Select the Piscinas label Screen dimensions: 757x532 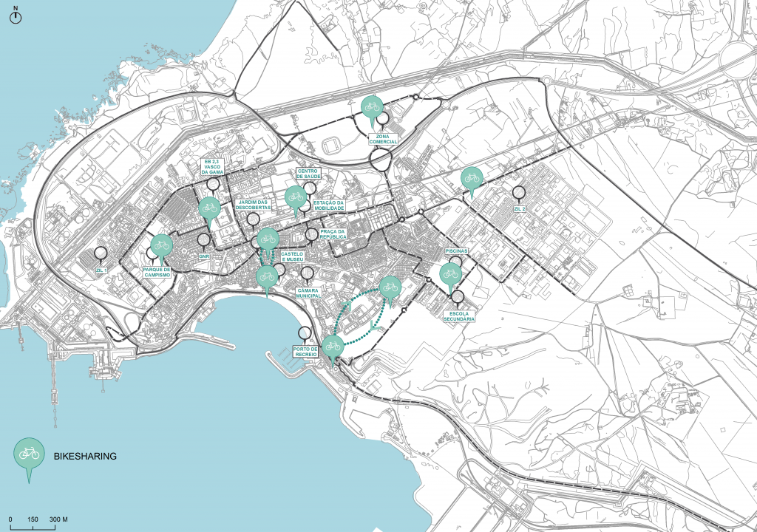(456, 251)
